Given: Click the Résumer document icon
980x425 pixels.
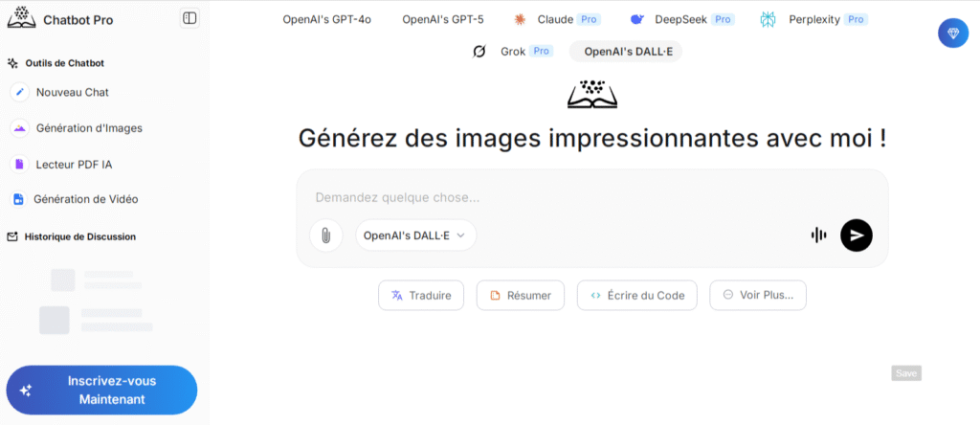Looking at the screenshot, I should click(x=495, y=296).
